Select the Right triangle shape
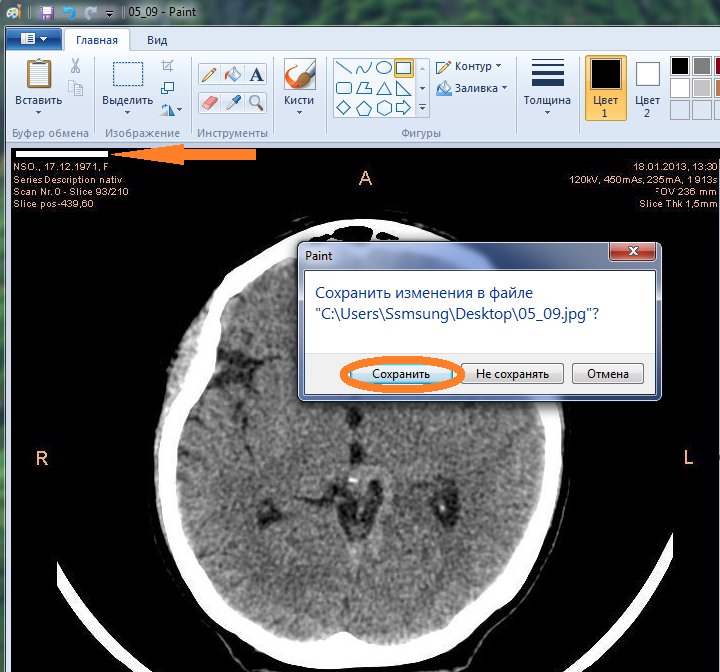This screenshot has height=672, width=720. click(x=403, y=88)
